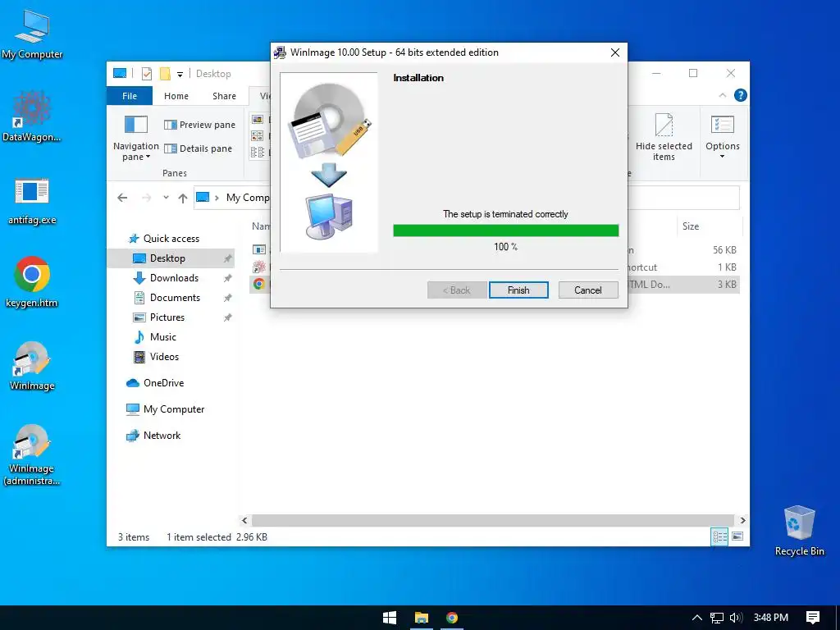Select Desktop in navigation pane
The image size is (840, 630).
171,258
